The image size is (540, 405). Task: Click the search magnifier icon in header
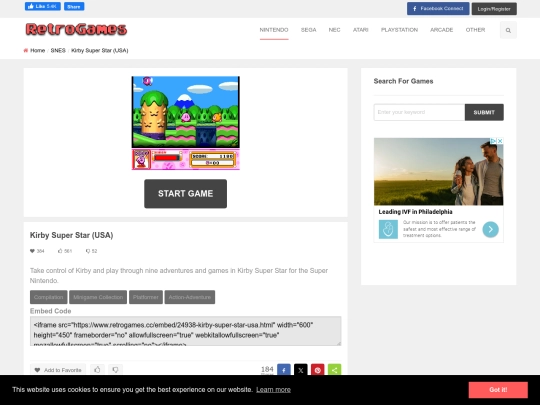(x=508, y=30)
